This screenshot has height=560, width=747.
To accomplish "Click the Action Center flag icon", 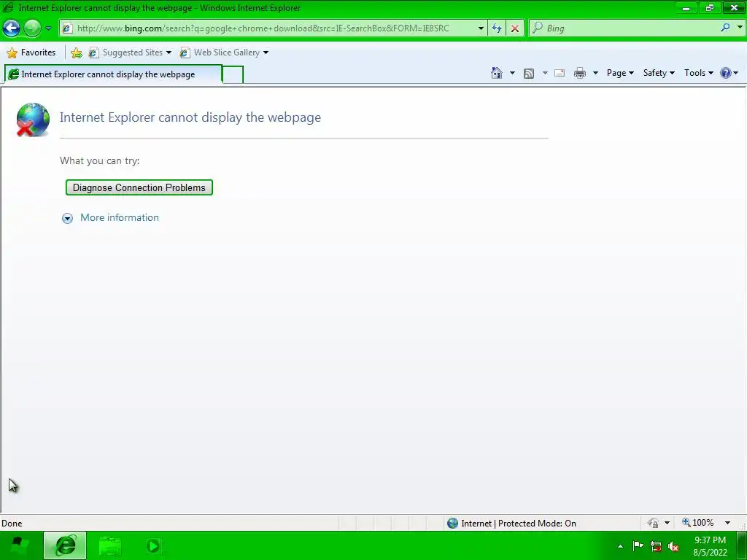I will click(x=638, y=546).
